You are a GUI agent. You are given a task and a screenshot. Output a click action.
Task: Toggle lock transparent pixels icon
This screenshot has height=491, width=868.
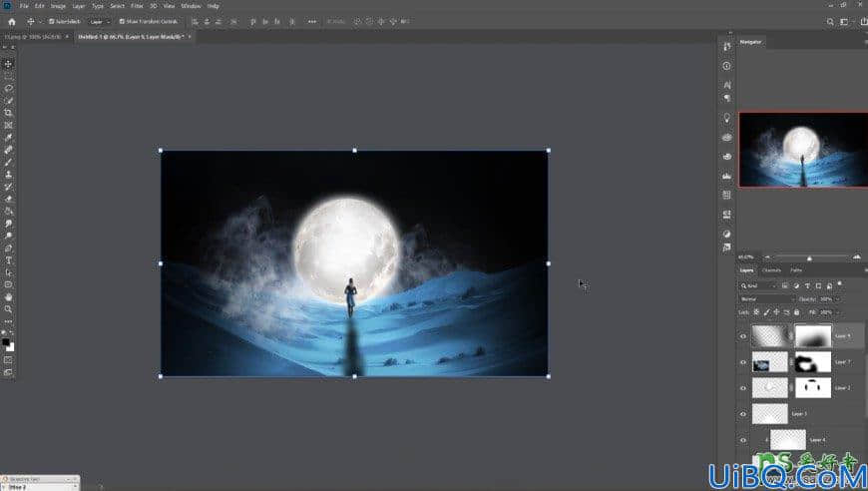(756, 312)
